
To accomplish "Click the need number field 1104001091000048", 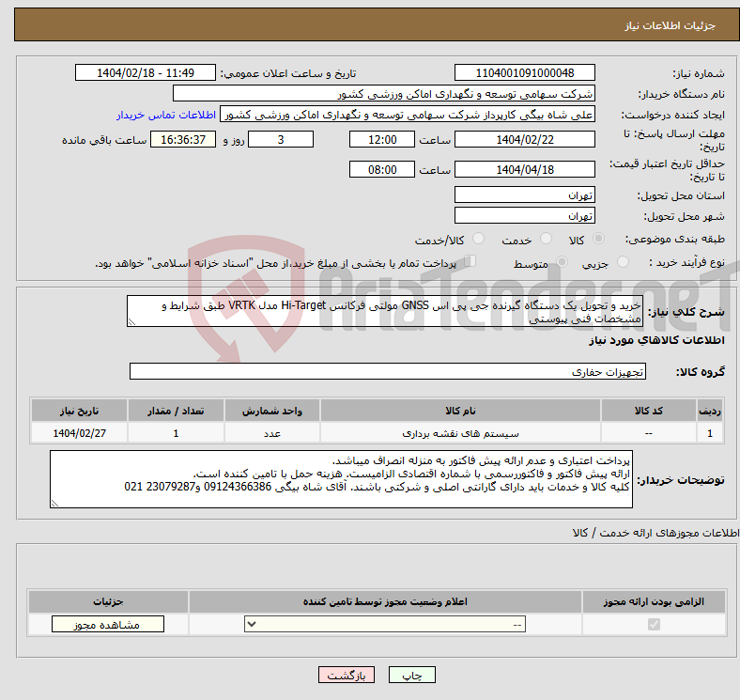I will coord(524,72).
